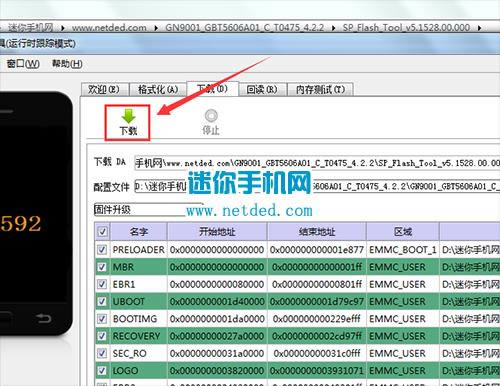Switch to the 内存测试(T) tab
This screenshot has width=500, height=386.
point(320,89)
